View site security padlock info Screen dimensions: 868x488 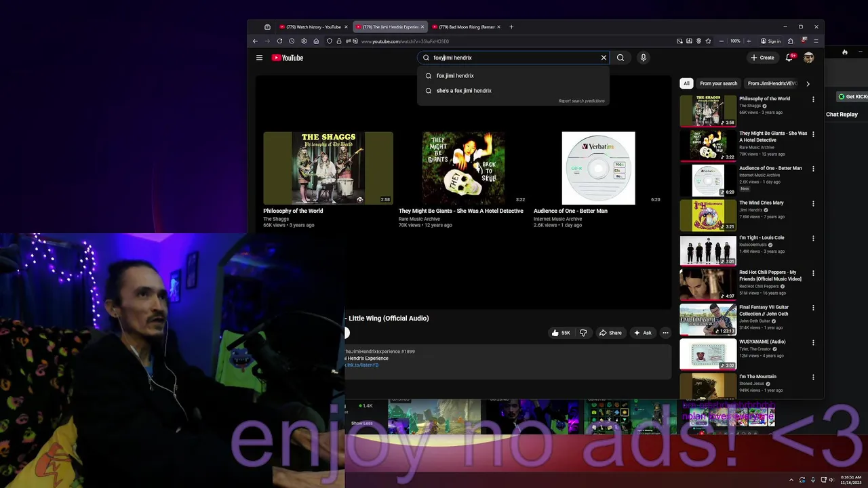click(x=339, y=41)
